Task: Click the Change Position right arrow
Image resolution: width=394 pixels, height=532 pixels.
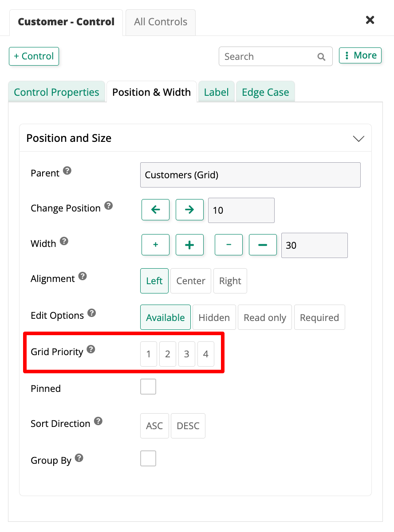Action: tap(189, 210)
